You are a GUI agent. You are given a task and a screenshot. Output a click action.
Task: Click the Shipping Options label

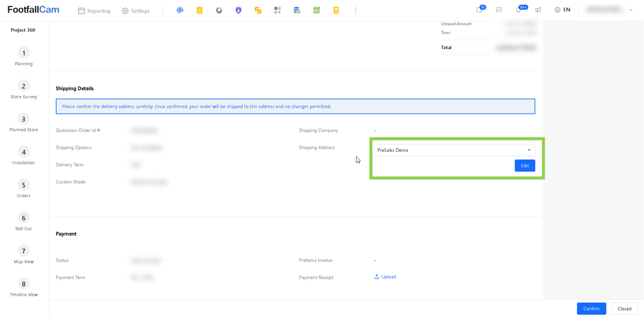[x=74, y=147]
